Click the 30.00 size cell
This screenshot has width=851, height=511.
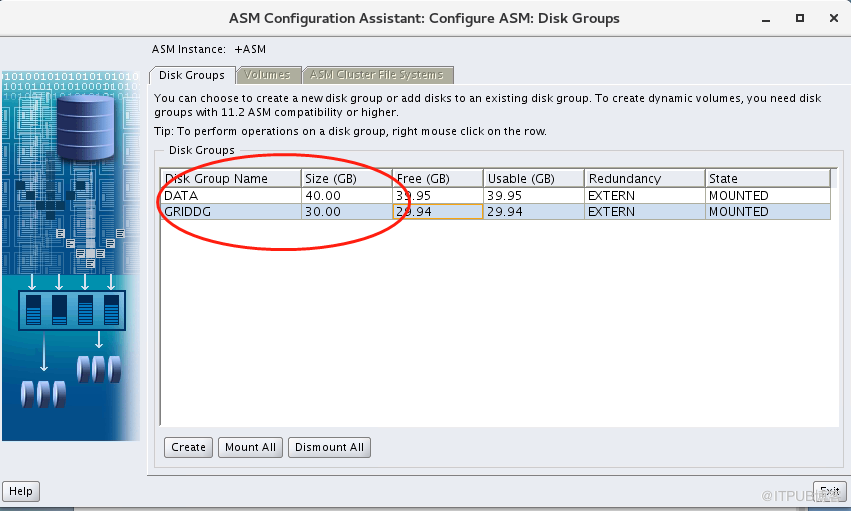coord(346,212)
